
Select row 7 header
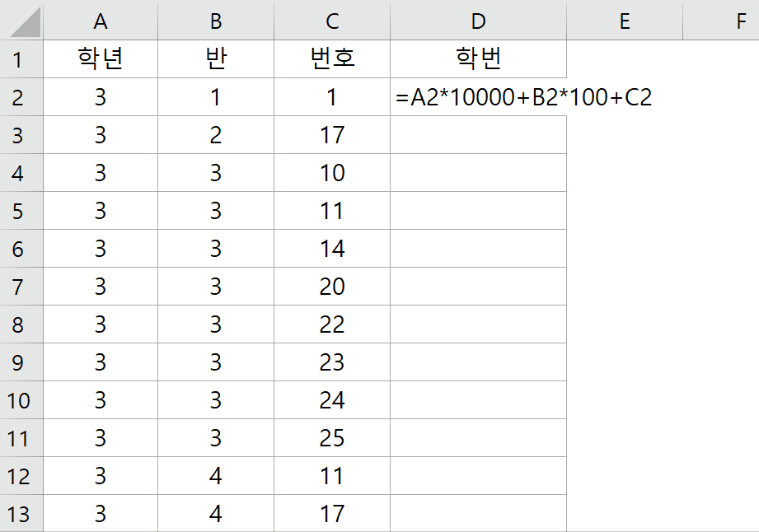[21, 287]
